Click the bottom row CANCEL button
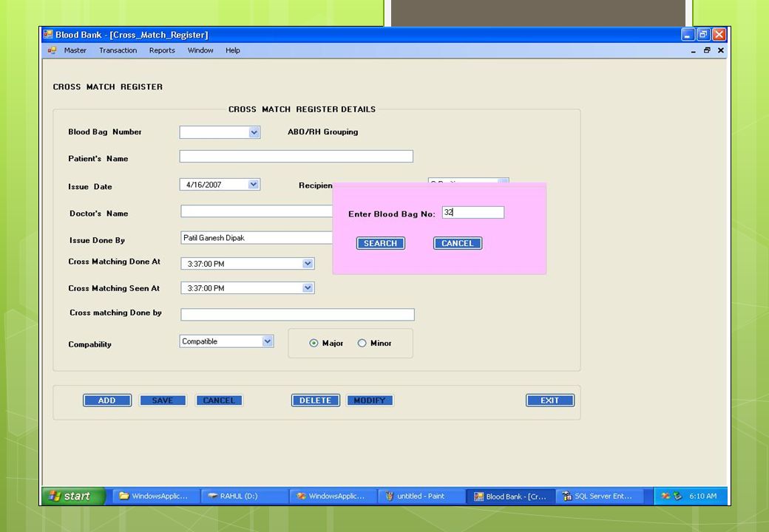Image resolution: width=769 pixels, height=532 pixels. tap(219, 400)
